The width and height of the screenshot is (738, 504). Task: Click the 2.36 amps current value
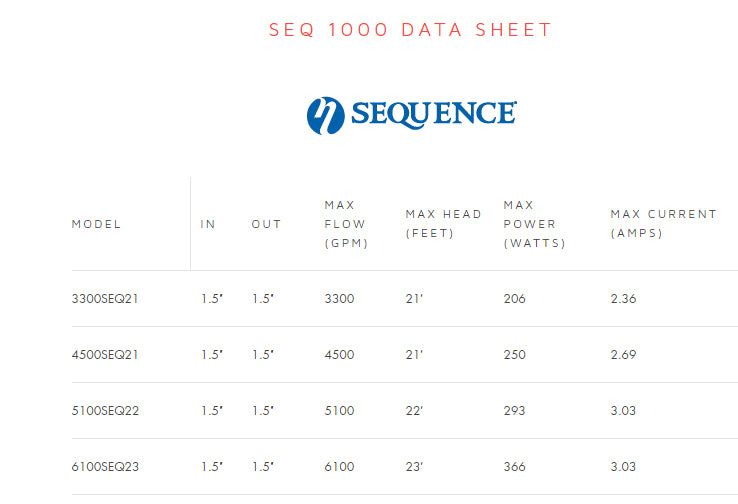coord(623,299)
